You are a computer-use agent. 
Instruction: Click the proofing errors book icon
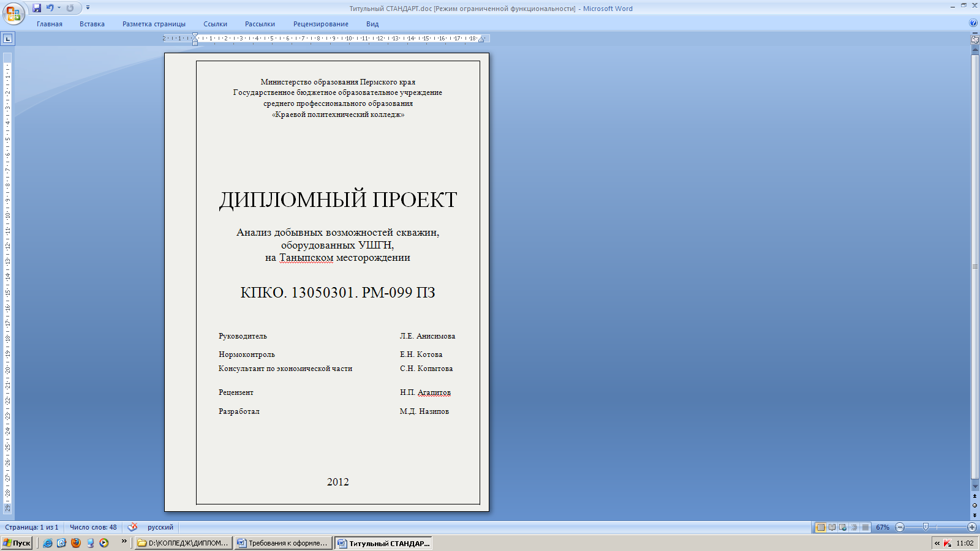[132, 527]
